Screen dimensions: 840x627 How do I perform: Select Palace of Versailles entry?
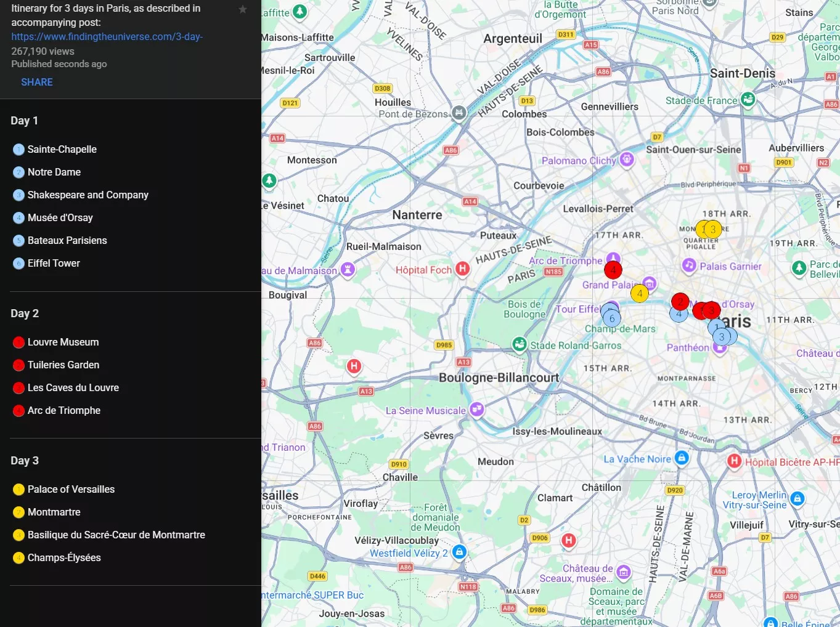(71, 489)
